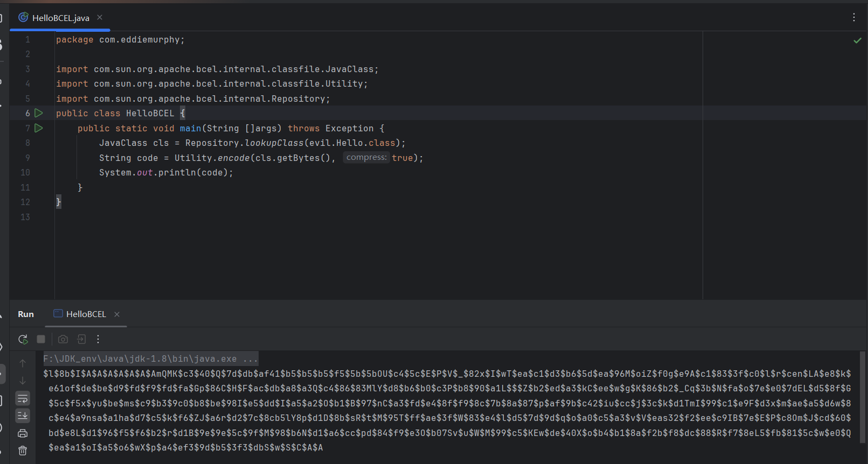Image resolution: width=868 pixels, height=464 pixels.
Task: Clear all console output with trash icon
Action: coord(23,451)
